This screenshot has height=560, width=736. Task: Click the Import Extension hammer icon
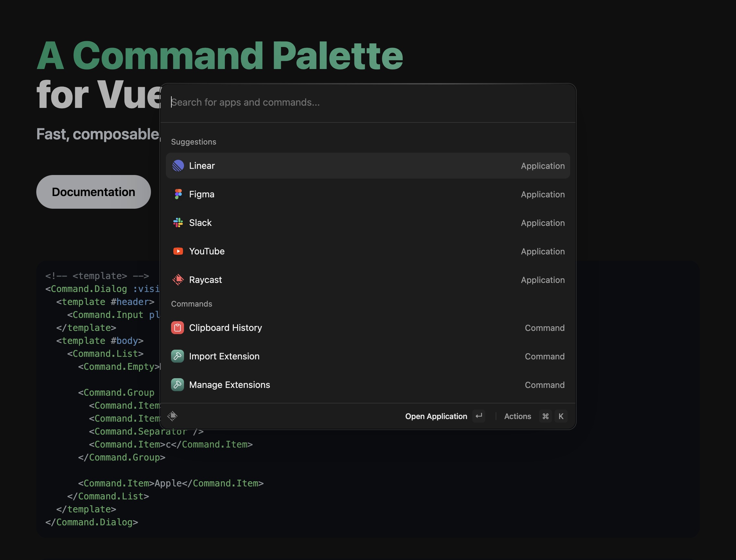pos(177,356)
